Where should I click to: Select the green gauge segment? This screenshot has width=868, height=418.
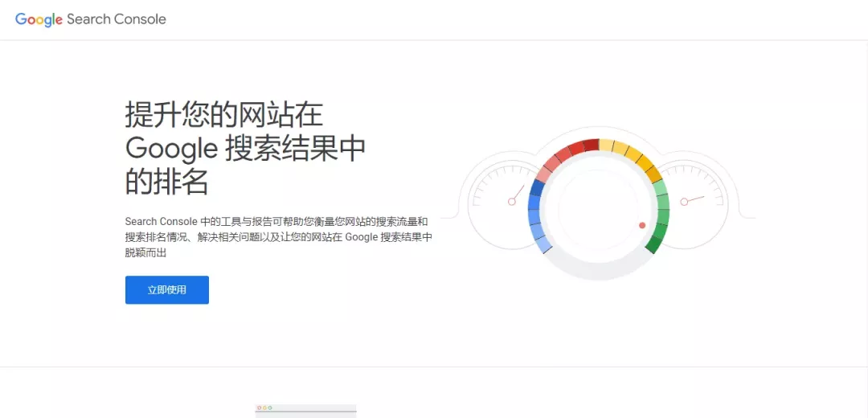coord(661,217)
